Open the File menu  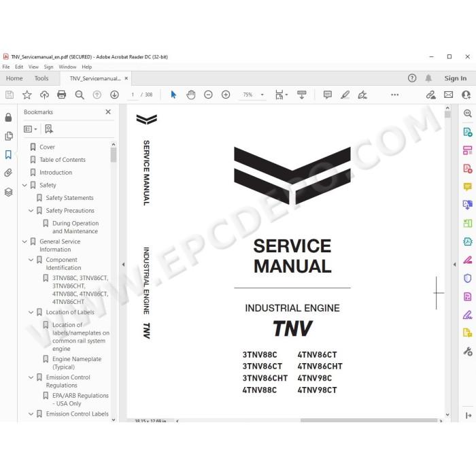point(6,67)
